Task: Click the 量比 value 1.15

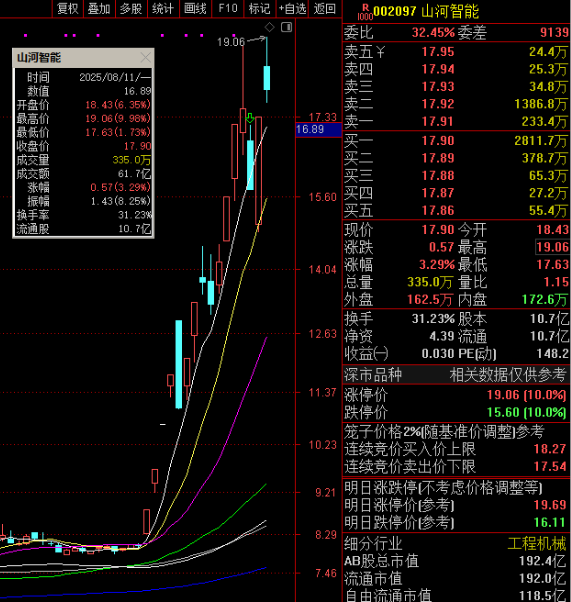Action: click(x=556, y=282)
